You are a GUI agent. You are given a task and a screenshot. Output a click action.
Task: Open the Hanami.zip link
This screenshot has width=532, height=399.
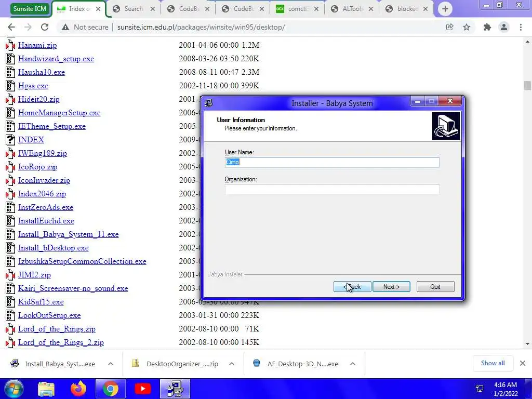tap(37, 45)
